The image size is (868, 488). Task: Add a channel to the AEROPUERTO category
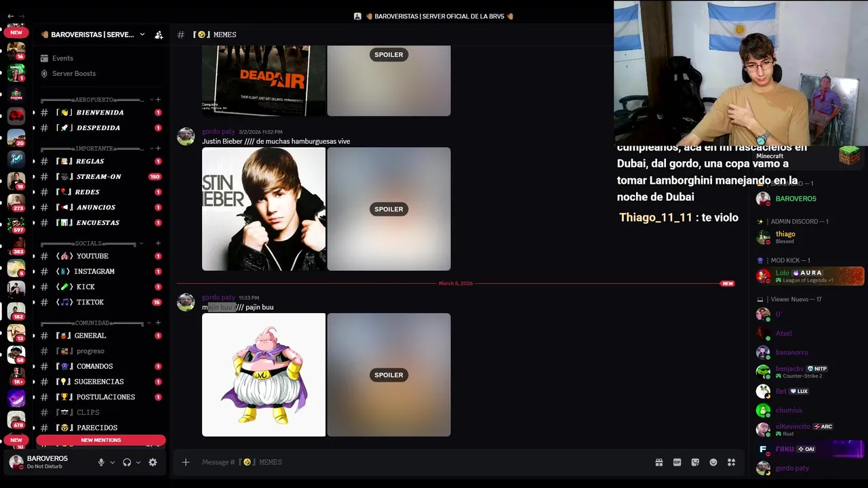tap(158, 100)
